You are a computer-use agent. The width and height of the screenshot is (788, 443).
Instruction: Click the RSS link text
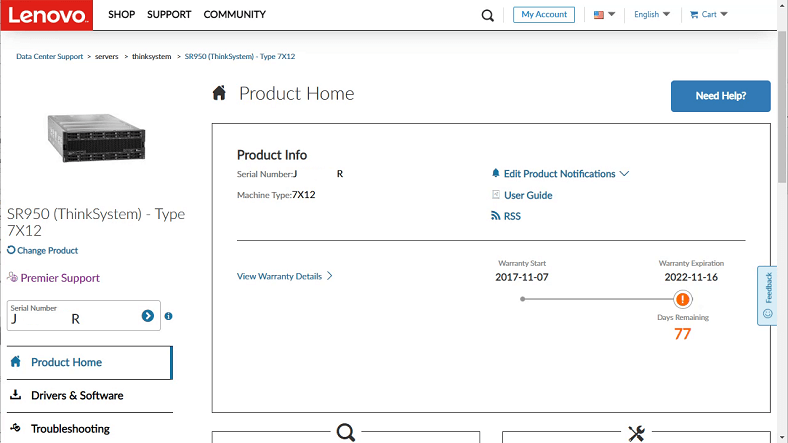pyautogui.click(x=512, y=216)
